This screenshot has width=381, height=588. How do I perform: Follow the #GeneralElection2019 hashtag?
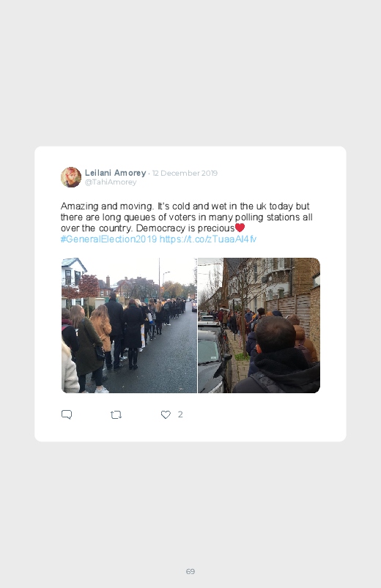coord(108,239)
